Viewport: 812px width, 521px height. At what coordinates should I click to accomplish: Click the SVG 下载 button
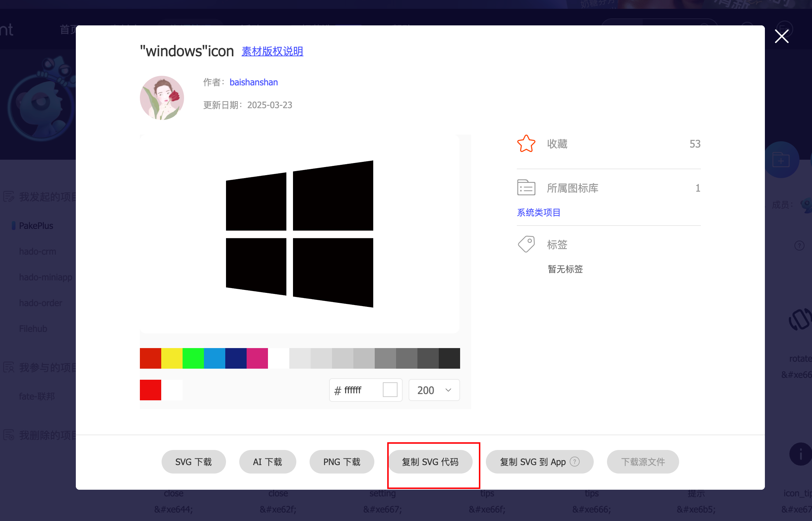[x=193, y=462]
